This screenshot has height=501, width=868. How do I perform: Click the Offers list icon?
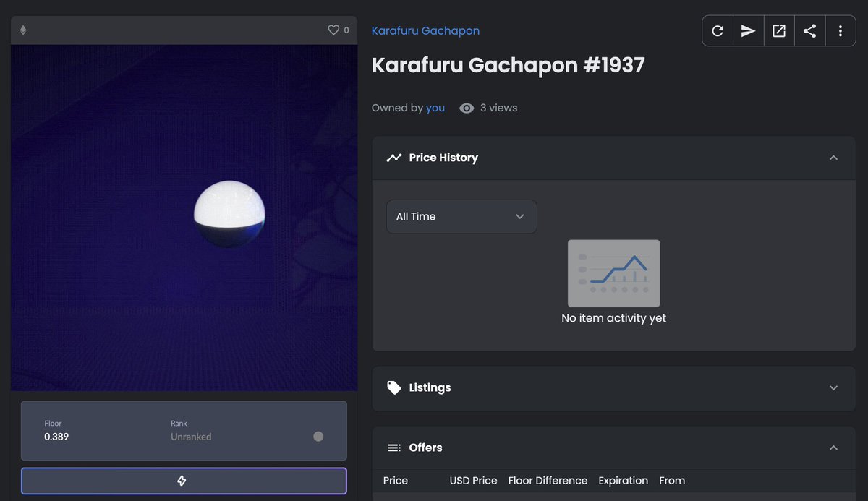point(393,447)
